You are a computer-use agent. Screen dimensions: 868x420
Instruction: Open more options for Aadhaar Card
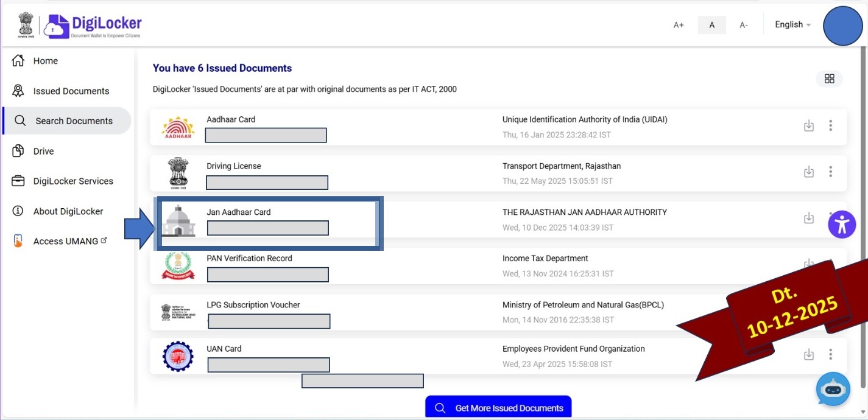point(830,126)
